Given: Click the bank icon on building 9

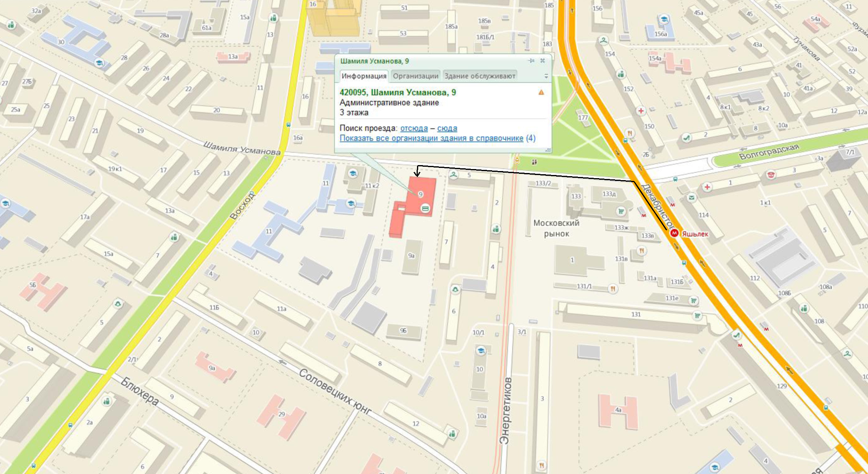Looking at the screenshot, I should [425, 208].
